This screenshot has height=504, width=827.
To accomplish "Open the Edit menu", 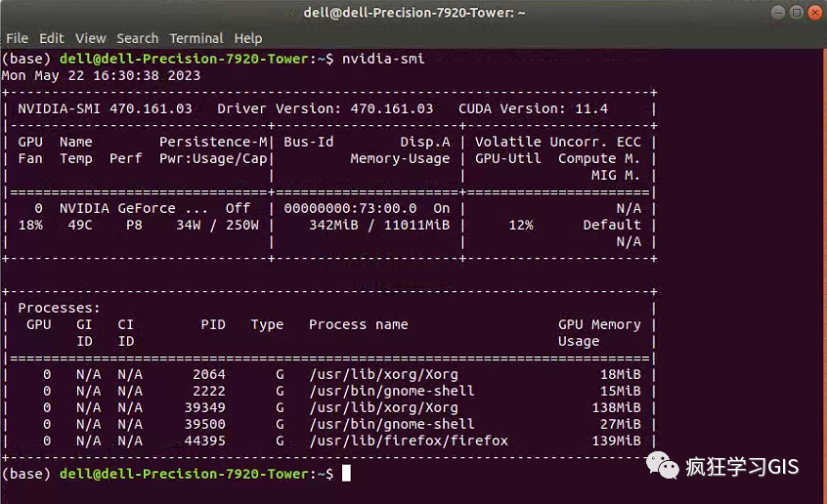I will click(x=51, y=38).
